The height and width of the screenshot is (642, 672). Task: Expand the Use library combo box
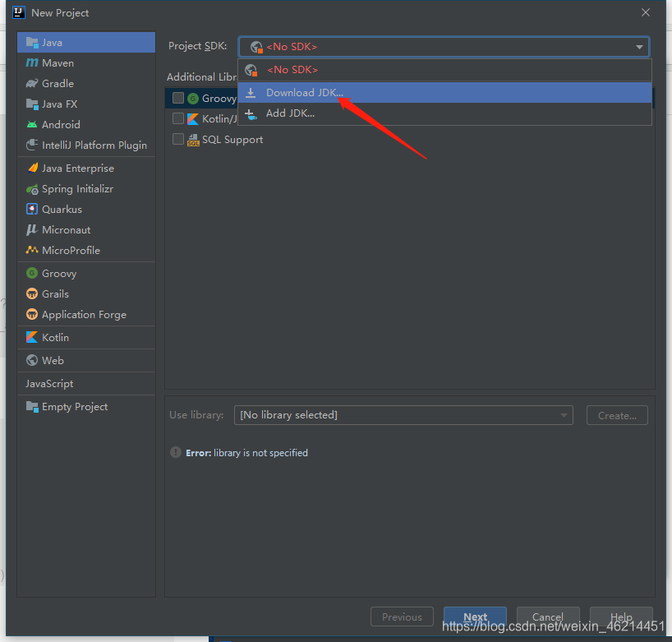pos(403,415)
